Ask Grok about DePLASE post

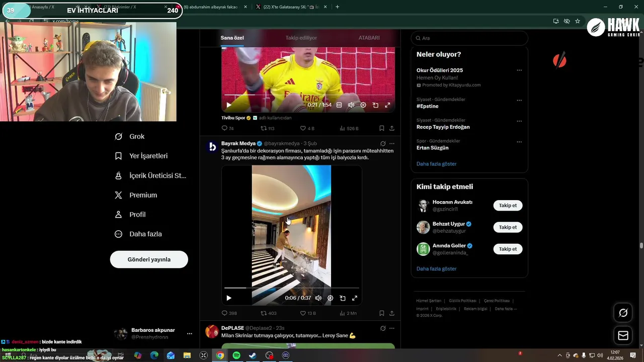[x=383, y=328]
